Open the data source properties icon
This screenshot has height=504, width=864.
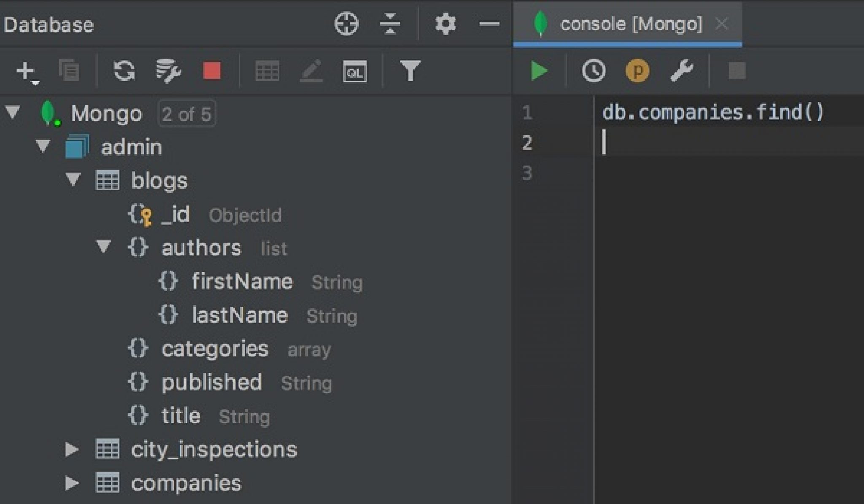point(168,71)
